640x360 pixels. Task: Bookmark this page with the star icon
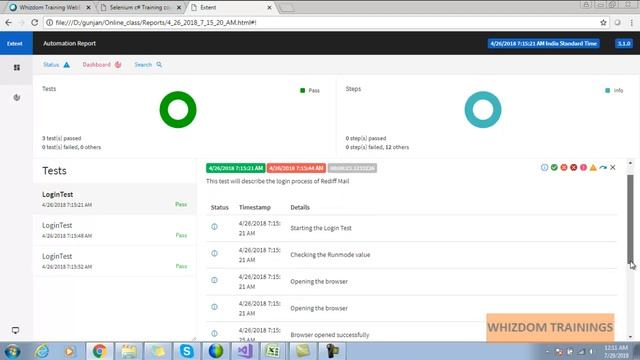pos(603,22)
